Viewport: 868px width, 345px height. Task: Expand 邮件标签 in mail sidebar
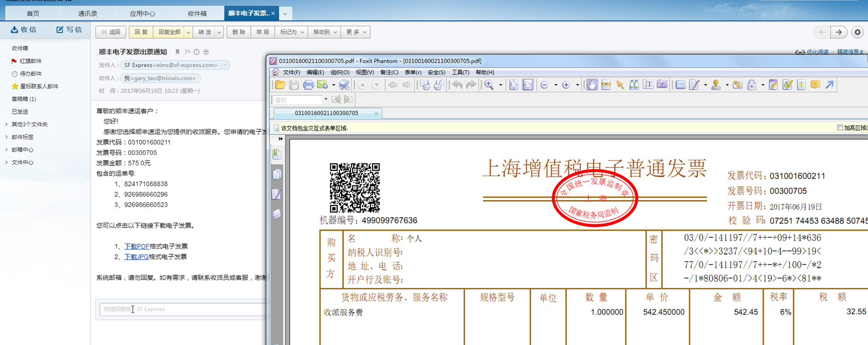pyautogui.click(x=7, y=137)
